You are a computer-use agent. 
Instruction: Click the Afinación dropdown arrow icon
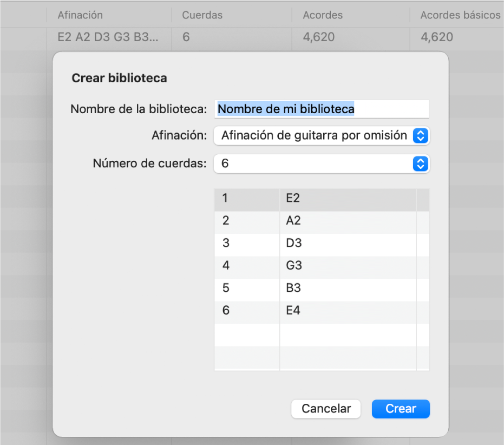pos(421,136)
